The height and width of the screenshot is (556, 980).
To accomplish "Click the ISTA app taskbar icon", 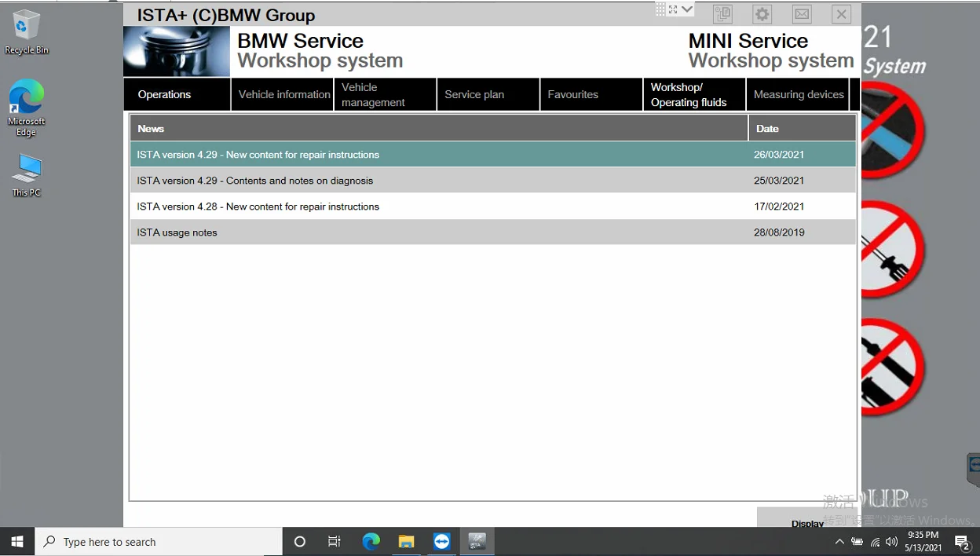I will pyautogui.click(x=477, y=542).
